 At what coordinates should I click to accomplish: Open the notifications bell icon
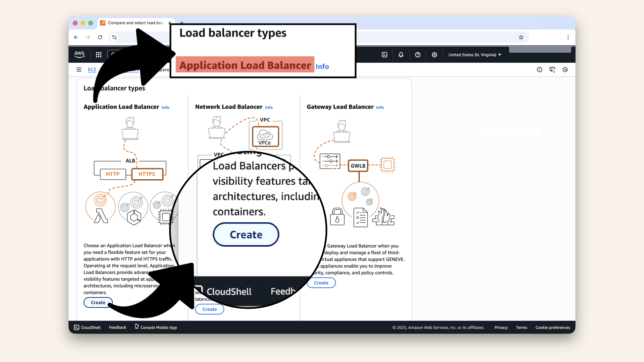coord(401,55)
